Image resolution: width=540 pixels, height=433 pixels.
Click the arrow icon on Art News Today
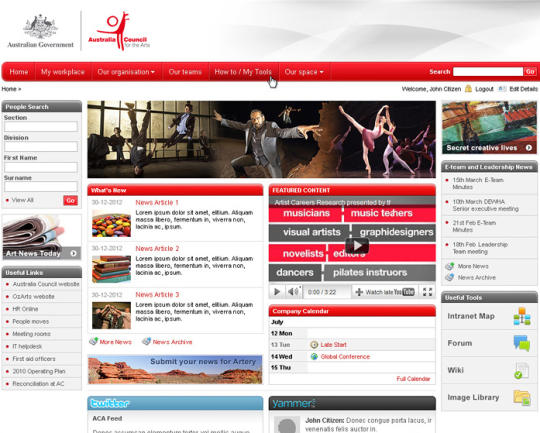tap(73, 253)
